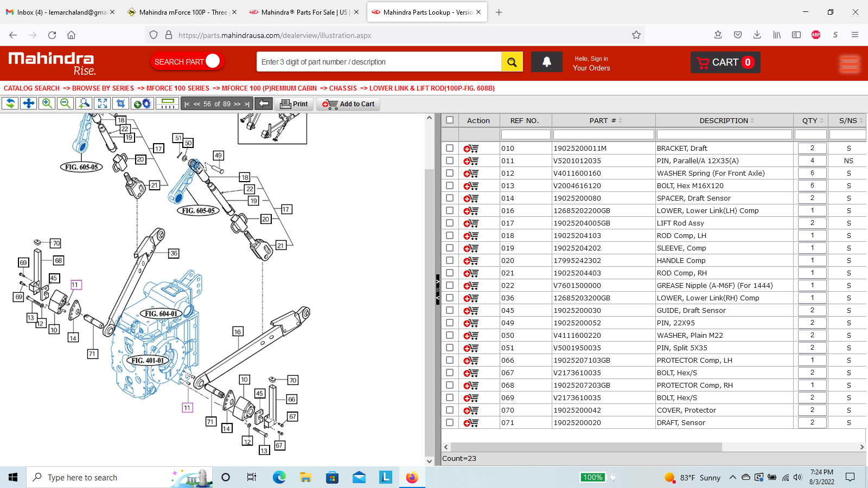868x488 pixels.
Task: Select the zoom-to-area magnifier tool
Action: [84, 104]
